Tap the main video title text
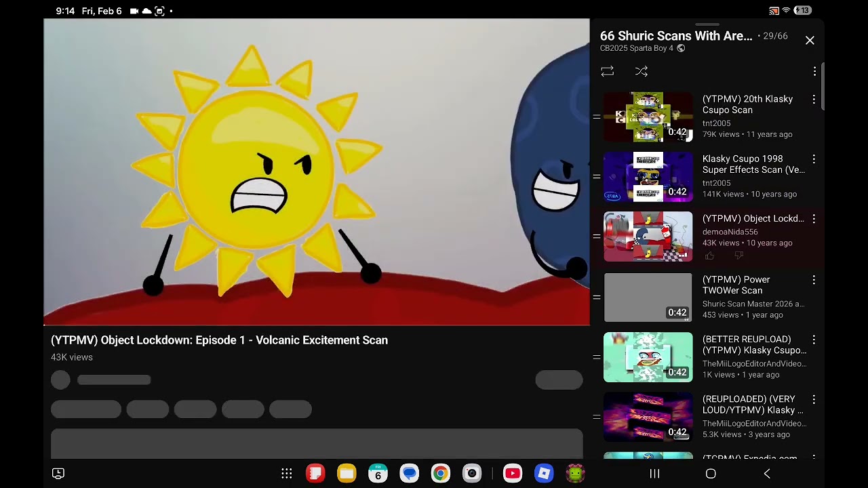Viewport: 868px width, 488px height. tap(219, 340)
